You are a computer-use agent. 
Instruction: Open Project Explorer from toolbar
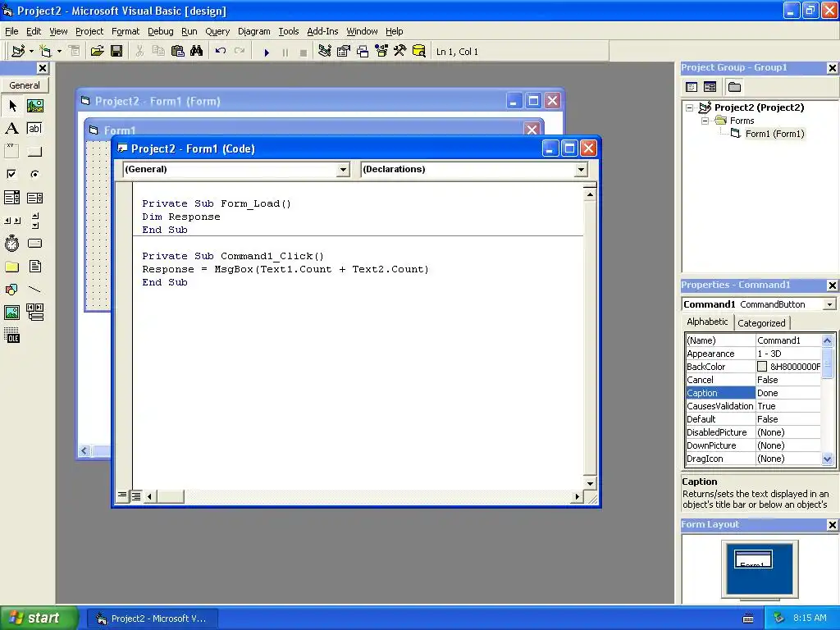[x=324, y=51]
